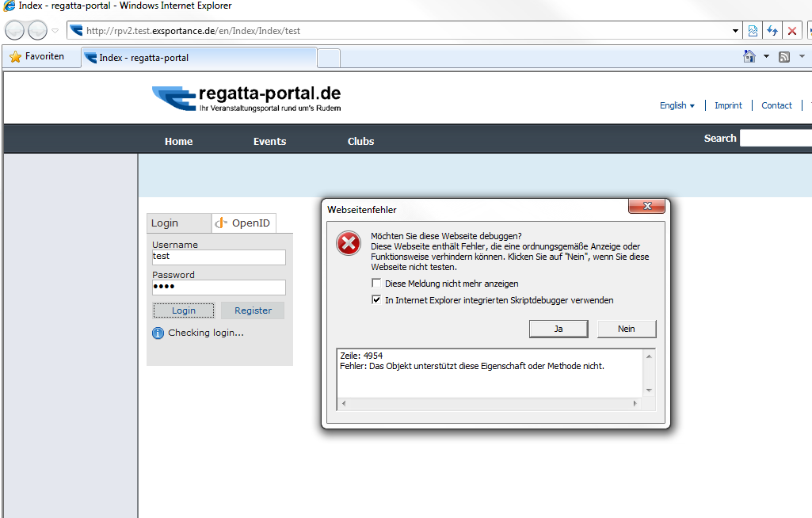The image size is (812, 518).
Task: Open the home page icon in toolbar
Action: [x=749, y=57]
